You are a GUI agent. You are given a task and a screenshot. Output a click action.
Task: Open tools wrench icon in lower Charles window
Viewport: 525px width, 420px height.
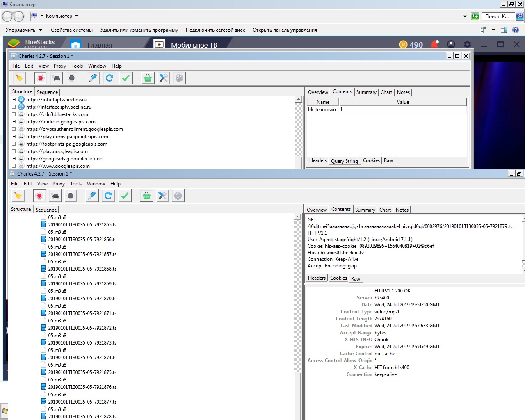pos(162,196)
